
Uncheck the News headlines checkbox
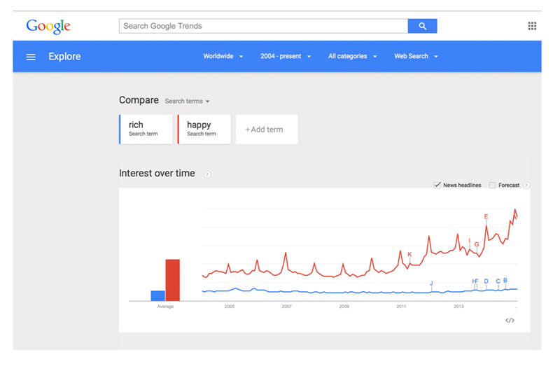click(x=437, y=185)
